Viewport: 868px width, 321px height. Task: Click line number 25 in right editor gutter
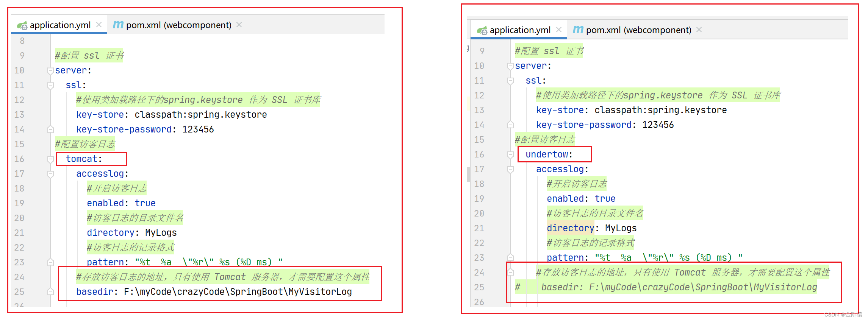point(479,287)
